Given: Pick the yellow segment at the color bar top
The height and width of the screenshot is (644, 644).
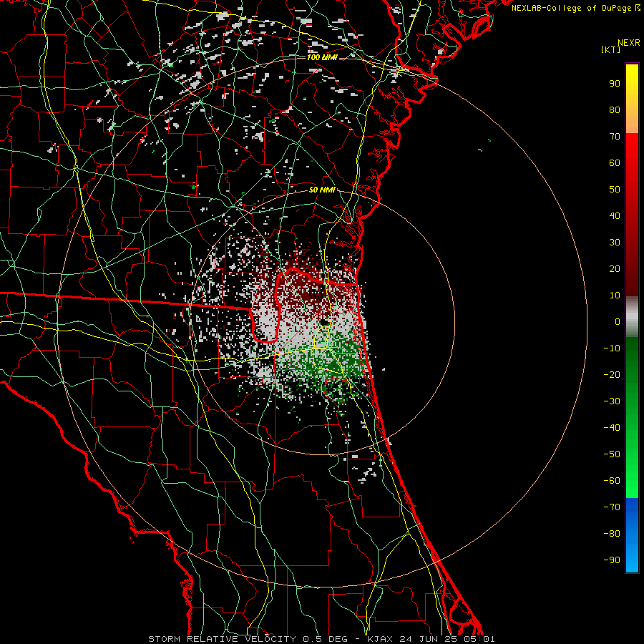Looking at the screenshot, I should (632, 99).
